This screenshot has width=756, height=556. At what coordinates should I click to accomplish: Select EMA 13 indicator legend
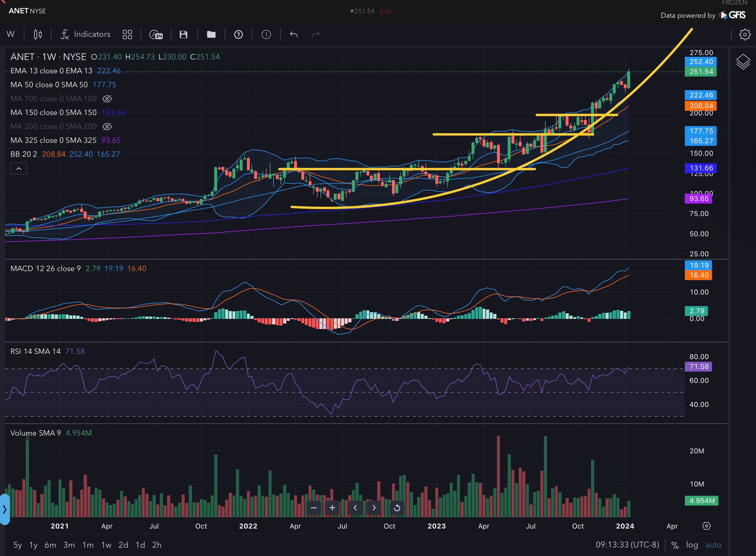tap(66, 71)
